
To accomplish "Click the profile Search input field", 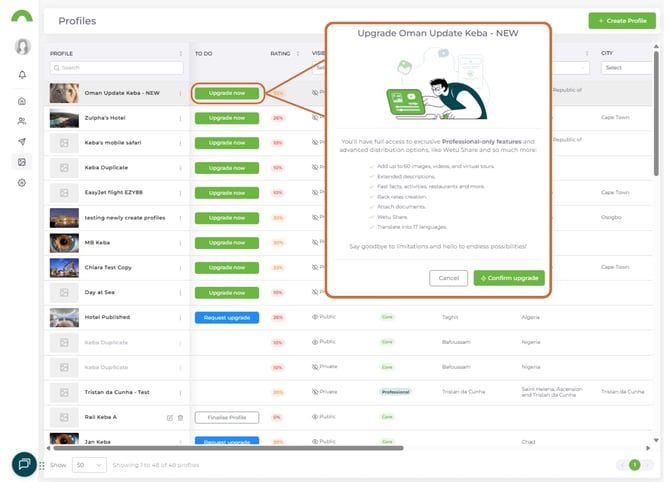I will click(x=117, y=68).
